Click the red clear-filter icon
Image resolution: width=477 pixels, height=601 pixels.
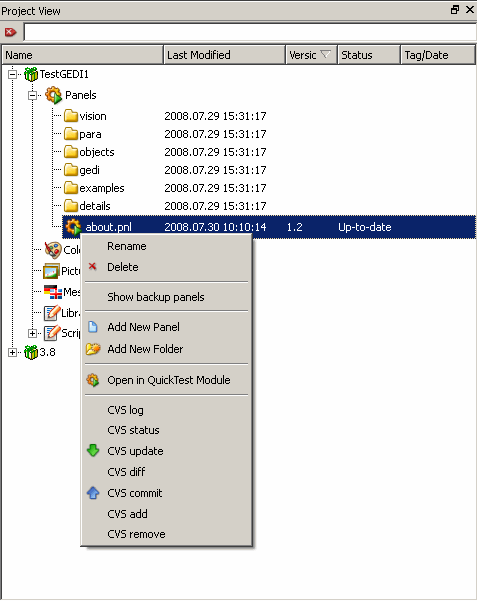10,32
